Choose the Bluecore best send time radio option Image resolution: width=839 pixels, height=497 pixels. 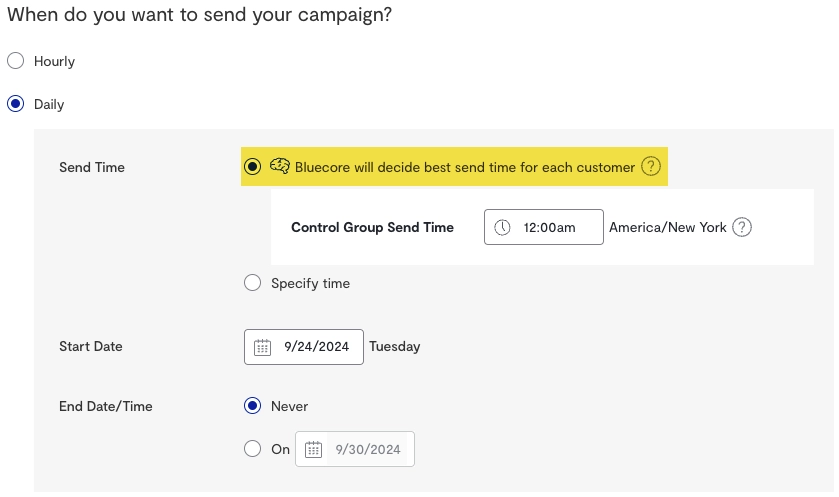coord(253,166)
